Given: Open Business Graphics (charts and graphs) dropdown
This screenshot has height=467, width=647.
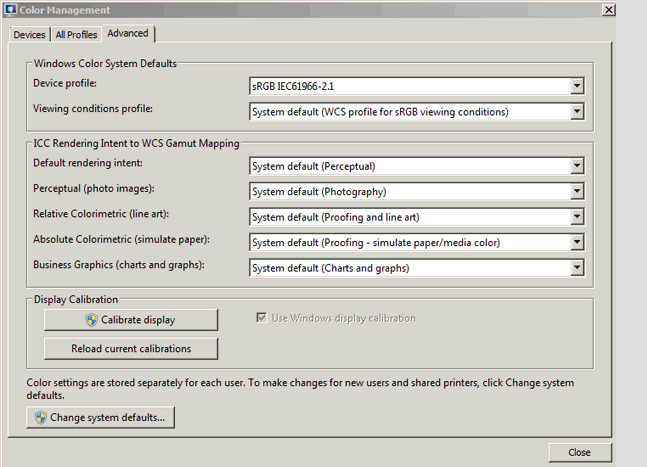Looking at the screenshot, I should pyautogui.click(x=577, y=267).
